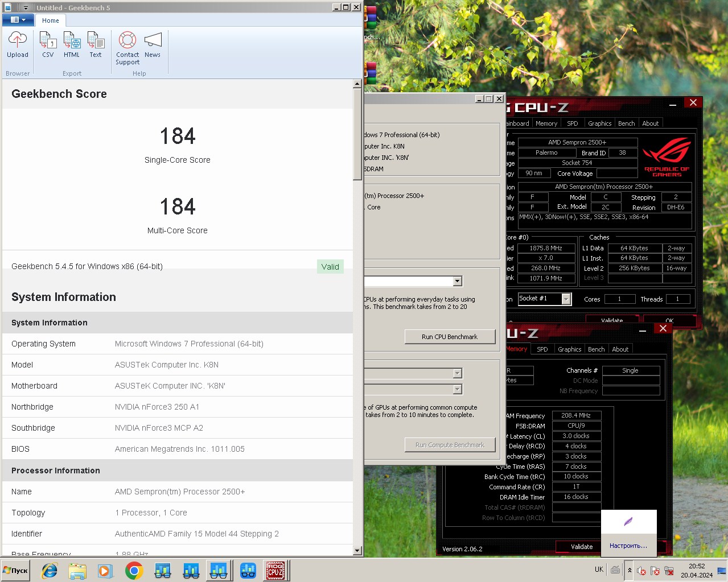The width and height of the screenshot is (728, 582).
Task: Click the 208.4 MHz DRAM Frequency field
Action: 576,415
